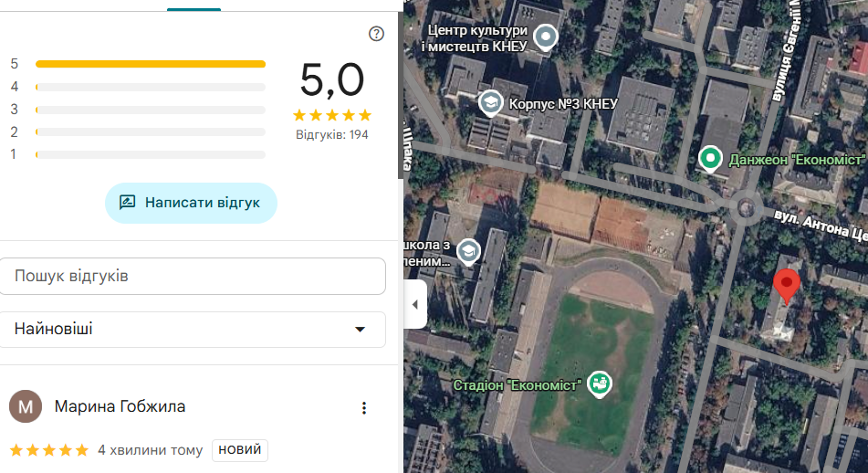Open the Найновіші sort dropdown
The image size is (868, 473).
193,330
